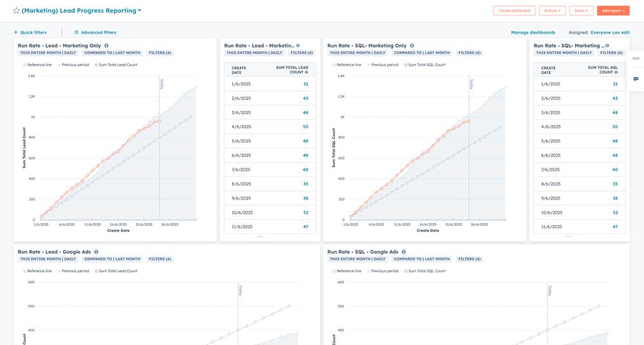Toggle Sum Total Lead Count legend in Lead Marketing chart

point(116,64)
